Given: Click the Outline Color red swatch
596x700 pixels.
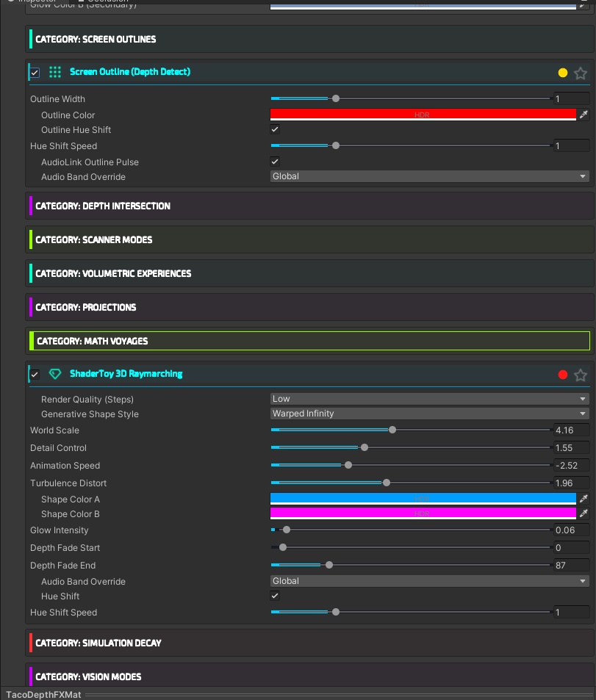Looking at the screenshot, I should click(423, 115).
